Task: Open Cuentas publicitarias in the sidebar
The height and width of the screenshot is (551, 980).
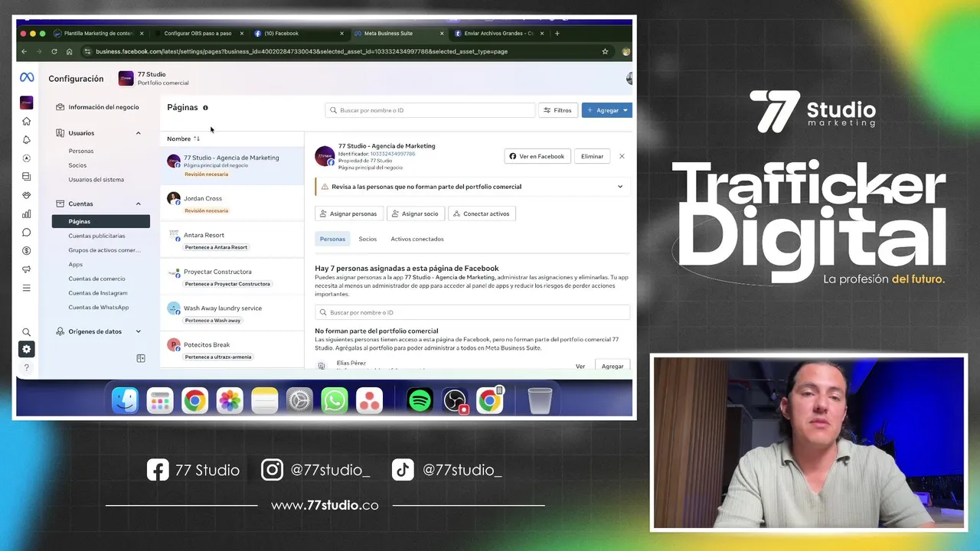Action: (96, 236)
